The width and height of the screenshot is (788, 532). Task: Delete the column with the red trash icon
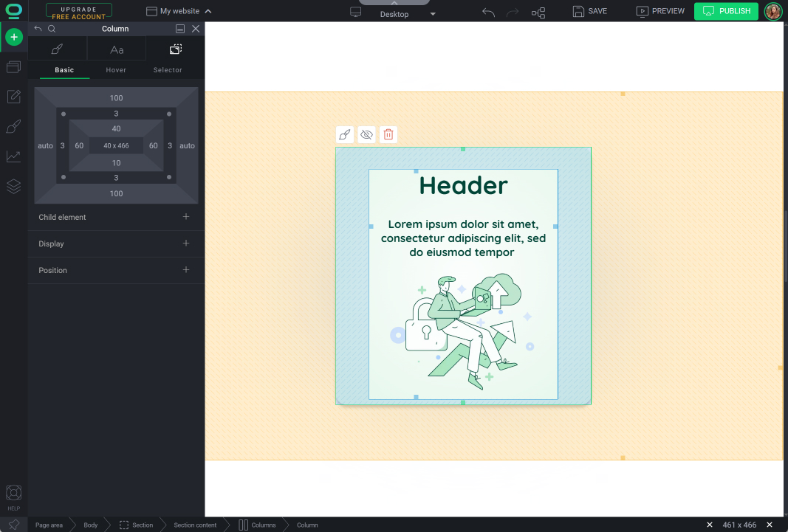[388, 134]
